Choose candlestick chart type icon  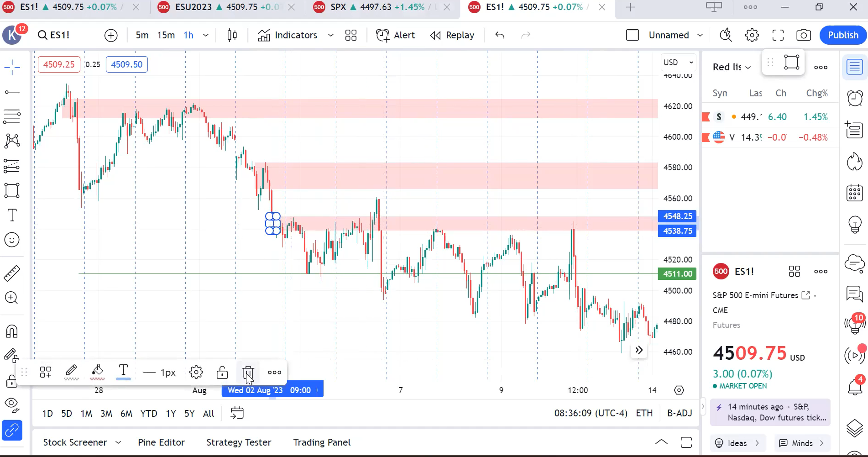(x=232, y=35)
